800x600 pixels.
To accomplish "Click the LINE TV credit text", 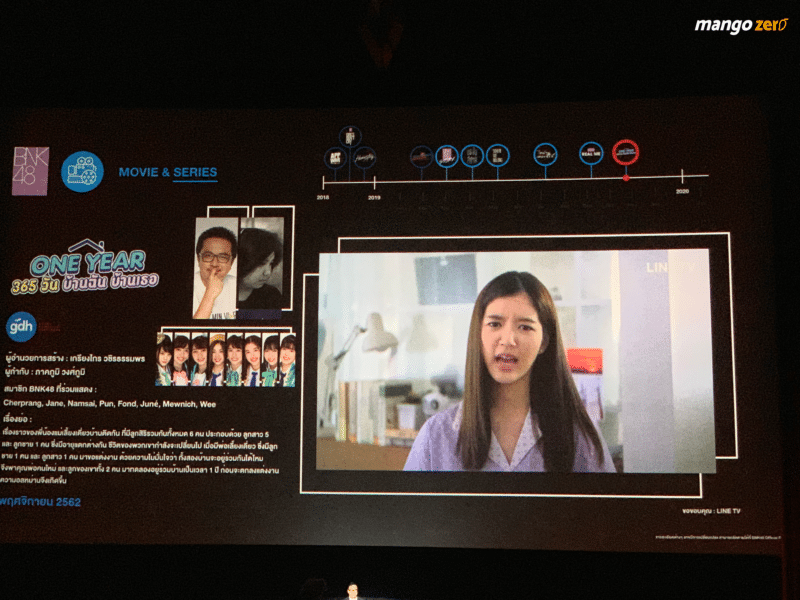I will click(x=711, y=511).
